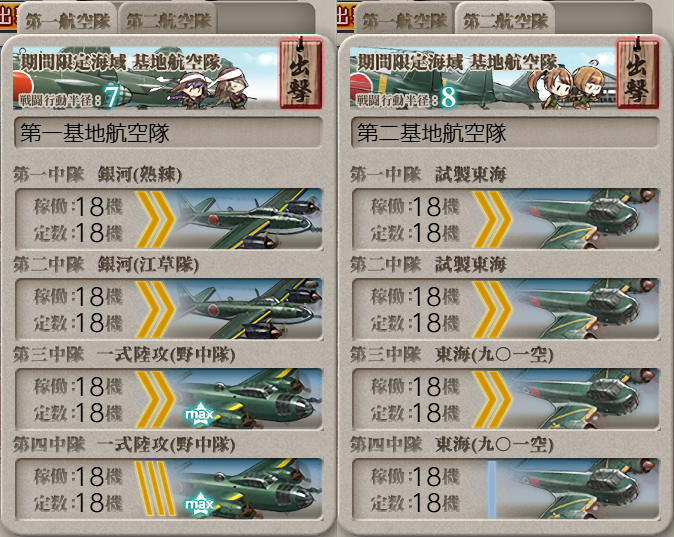Click the double chevron proficiency icon on first 試製東海

pyautogui.click(x=492, y=219)
